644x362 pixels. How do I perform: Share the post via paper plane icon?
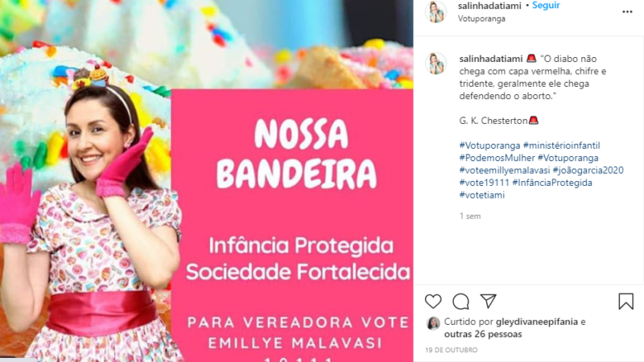coord(489,301)
